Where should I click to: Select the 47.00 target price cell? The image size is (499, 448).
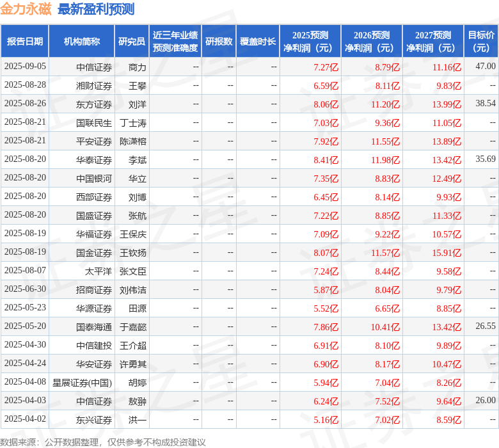coord(486,67)
